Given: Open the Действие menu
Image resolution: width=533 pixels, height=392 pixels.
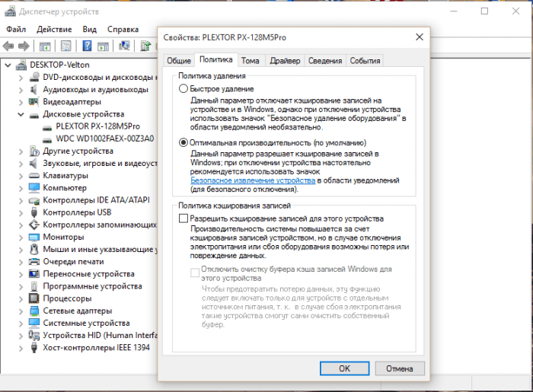Looking at the screenshot, I should pyautogui.click(x=53, y=29).
